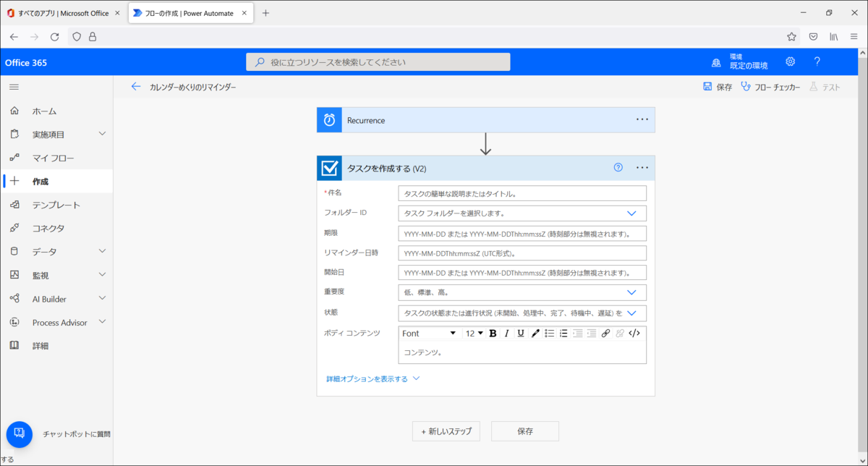Viewport: 868px width, 466px height.
Task: Close the Power Automate browser tab
Action: click(245, 13)
